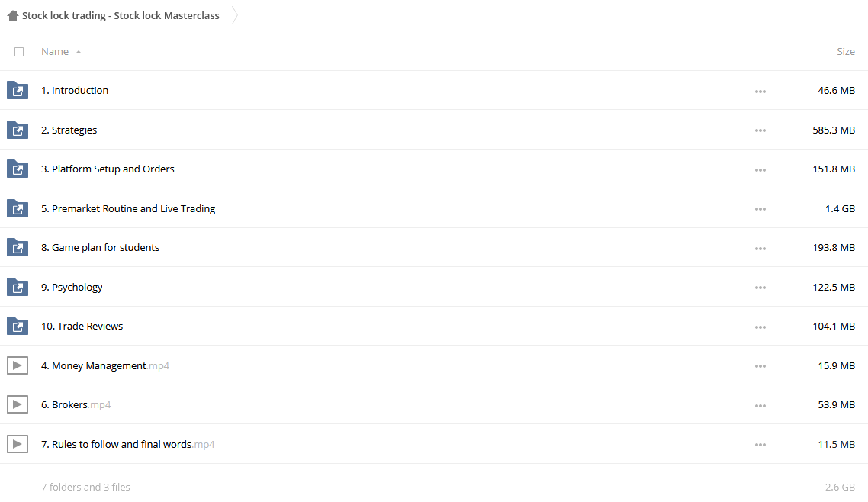
Task: Open the 2. Strategies folder icon
Action: point(18,130)
